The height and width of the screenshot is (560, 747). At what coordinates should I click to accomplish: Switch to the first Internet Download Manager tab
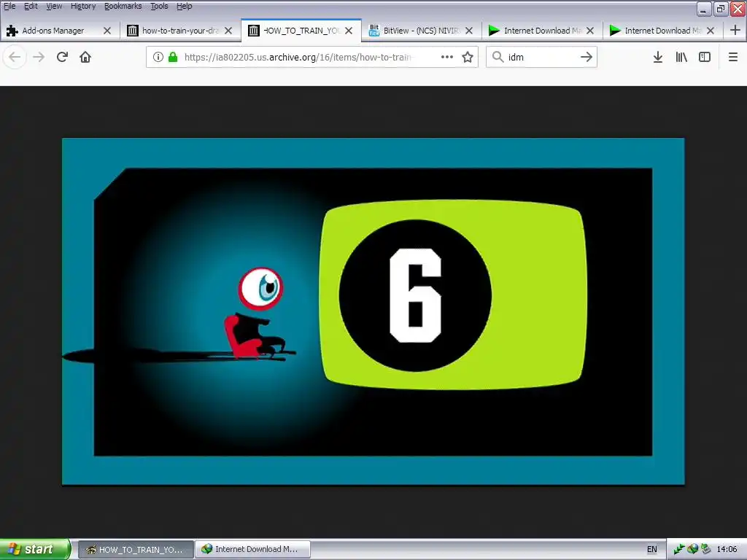click(x=542, y=31)
